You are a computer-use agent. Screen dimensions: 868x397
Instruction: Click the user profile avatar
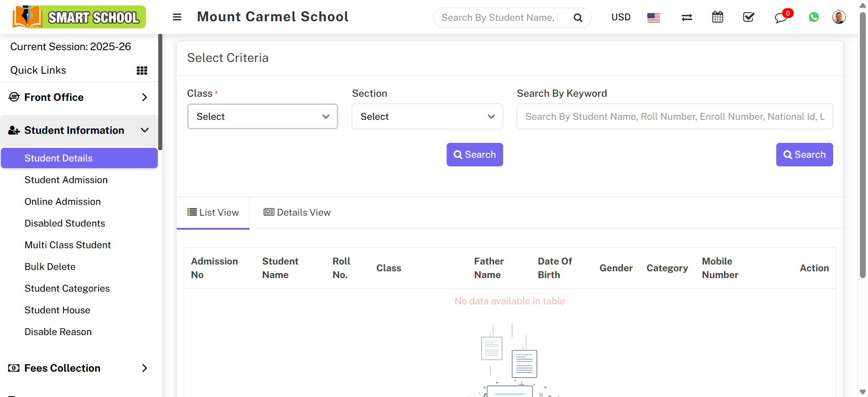point(839,17)
